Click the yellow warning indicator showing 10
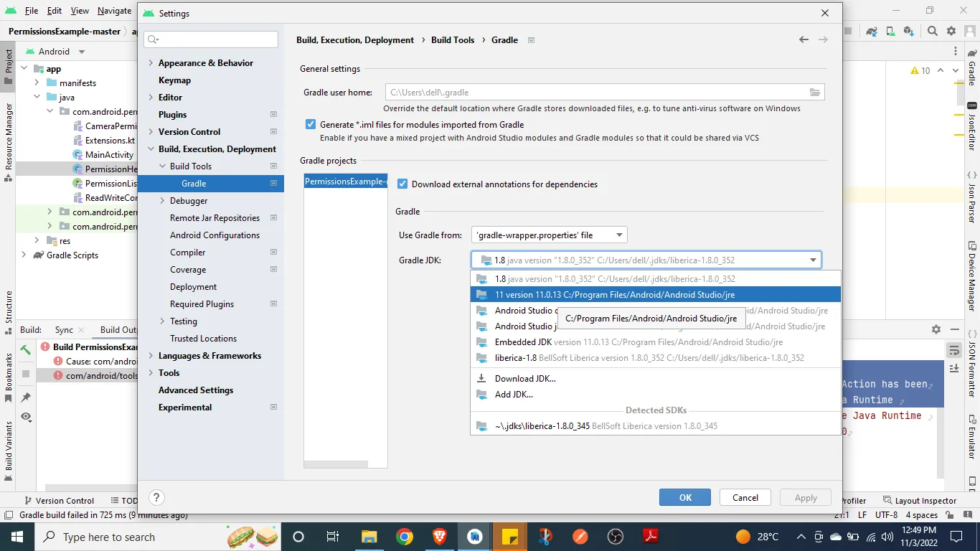This screenshot has height=551, width=980. [x=920, y=70]
